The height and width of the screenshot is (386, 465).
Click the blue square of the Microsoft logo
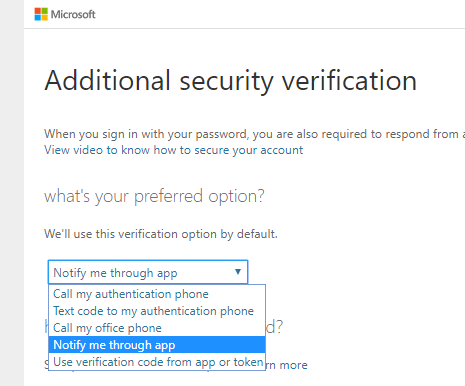(x=38, y=18)
